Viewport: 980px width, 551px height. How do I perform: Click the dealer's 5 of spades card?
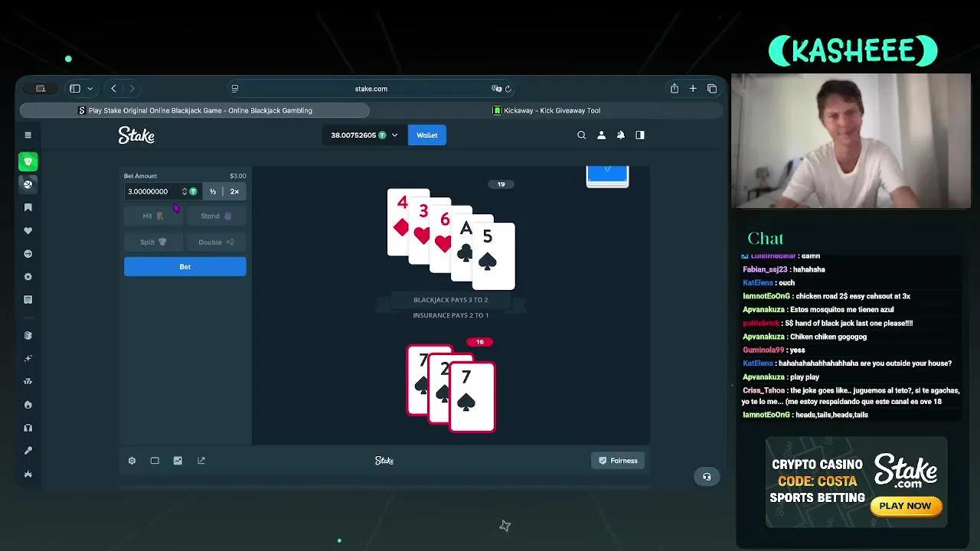tap(494, 256)
